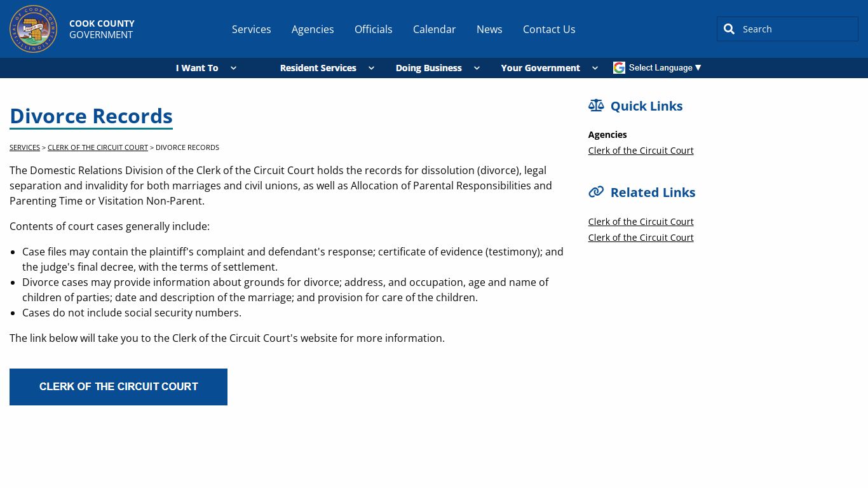
Task: Expand the Doing Business chevron
Action: point(477,68)
